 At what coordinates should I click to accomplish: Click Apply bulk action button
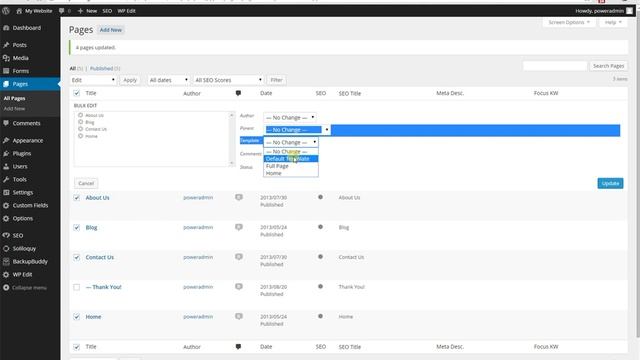[x=130, y=80]
